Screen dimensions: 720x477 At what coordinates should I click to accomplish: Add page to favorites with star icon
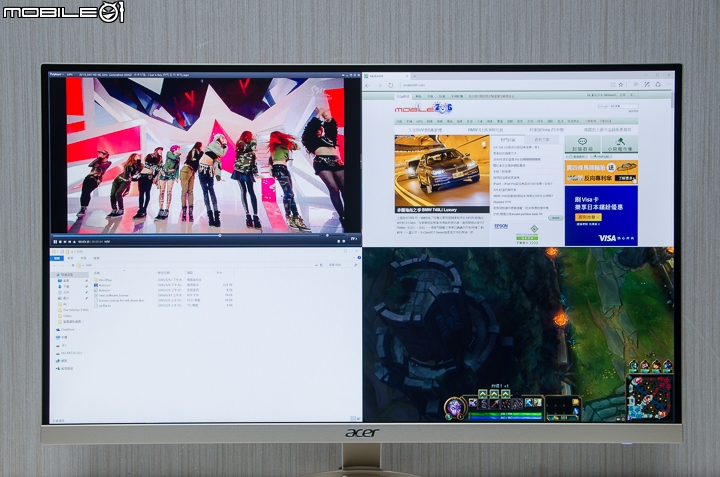click(x=621, y=85)
